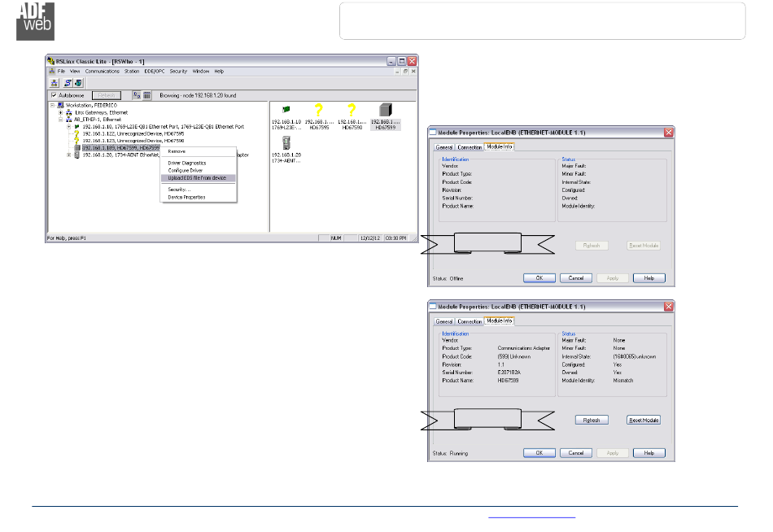Select the HD67595 yellow question mark device icon
The height and width of the screenshot is (532, 773).
pos(318,111)
